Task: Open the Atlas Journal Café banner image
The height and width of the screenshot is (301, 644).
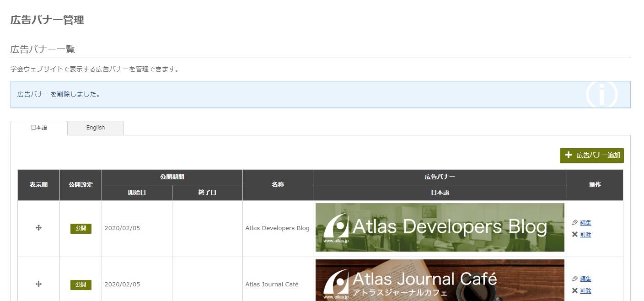Action: (440, 280)
